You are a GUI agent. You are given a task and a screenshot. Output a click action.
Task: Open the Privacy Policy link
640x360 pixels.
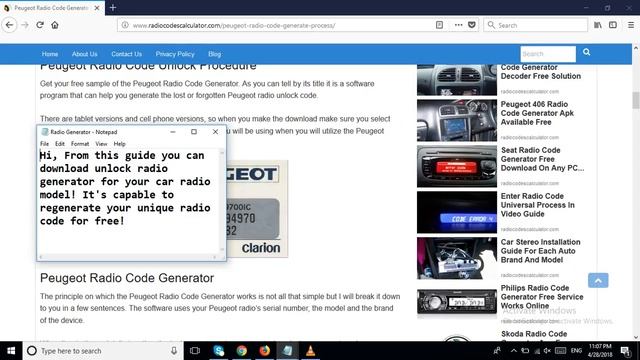coord(175,54)
